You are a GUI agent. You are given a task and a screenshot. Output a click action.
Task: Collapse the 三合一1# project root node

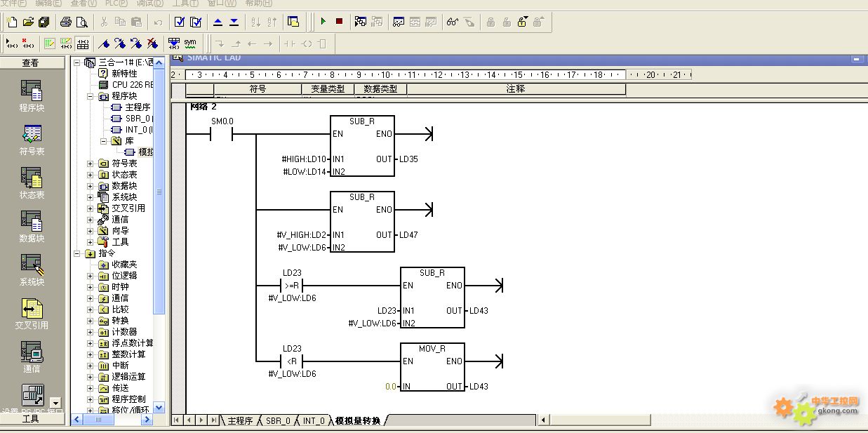[76, 62]
